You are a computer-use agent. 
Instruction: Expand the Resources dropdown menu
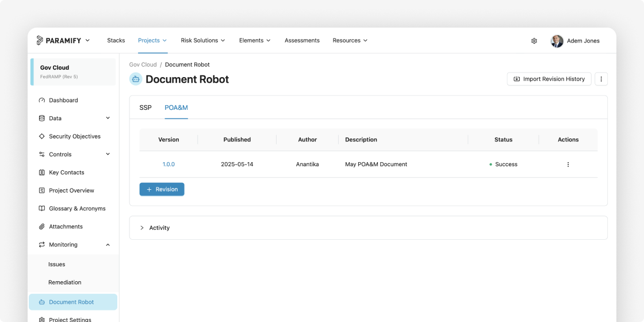click(350, 40)
